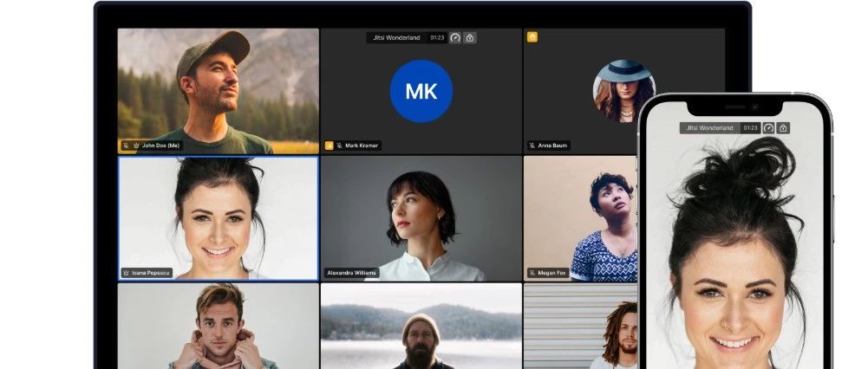Select John Doe's video tile

pyautogui.click(x=219, y=91)
